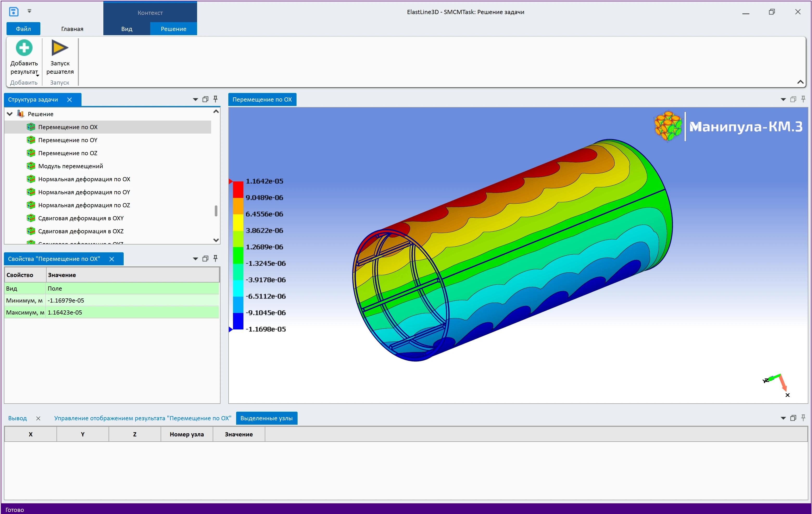The height and width of the screenshot is (514, 812).
Task: Click the yellow band in color legend
Action: [238, 222]
